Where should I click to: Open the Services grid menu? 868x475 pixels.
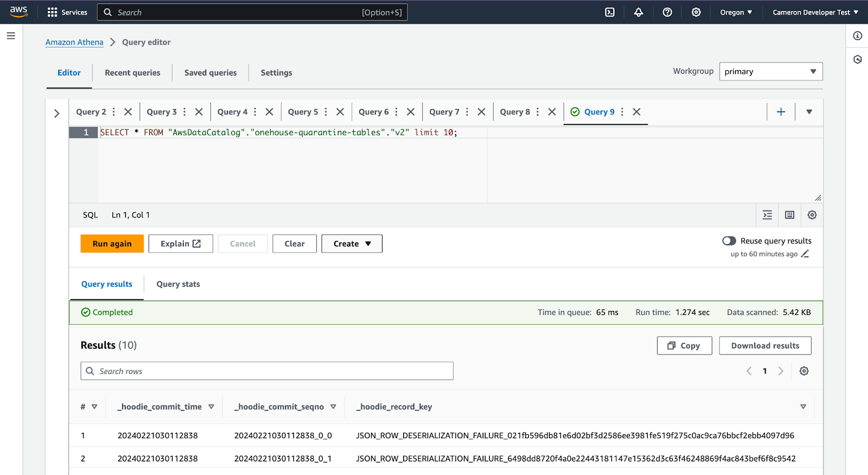pyautogui.click(x=67, y=12)
